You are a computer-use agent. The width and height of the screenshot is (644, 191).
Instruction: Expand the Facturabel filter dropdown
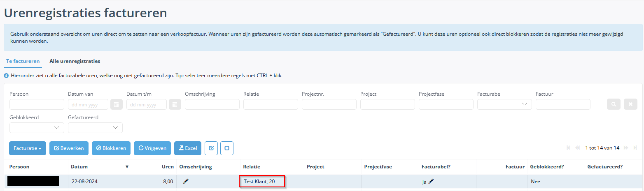pos(504,104)
